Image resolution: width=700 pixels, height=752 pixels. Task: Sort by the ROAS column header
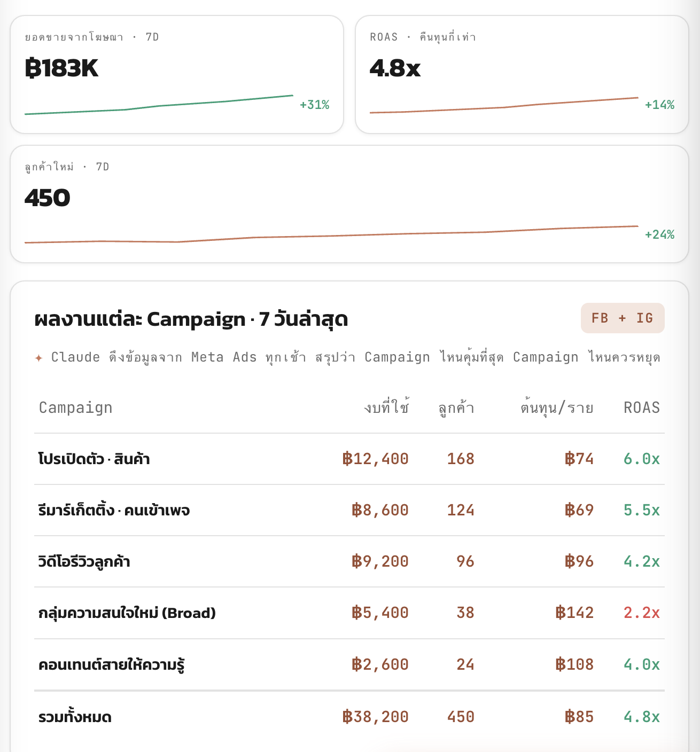(642, 408)
